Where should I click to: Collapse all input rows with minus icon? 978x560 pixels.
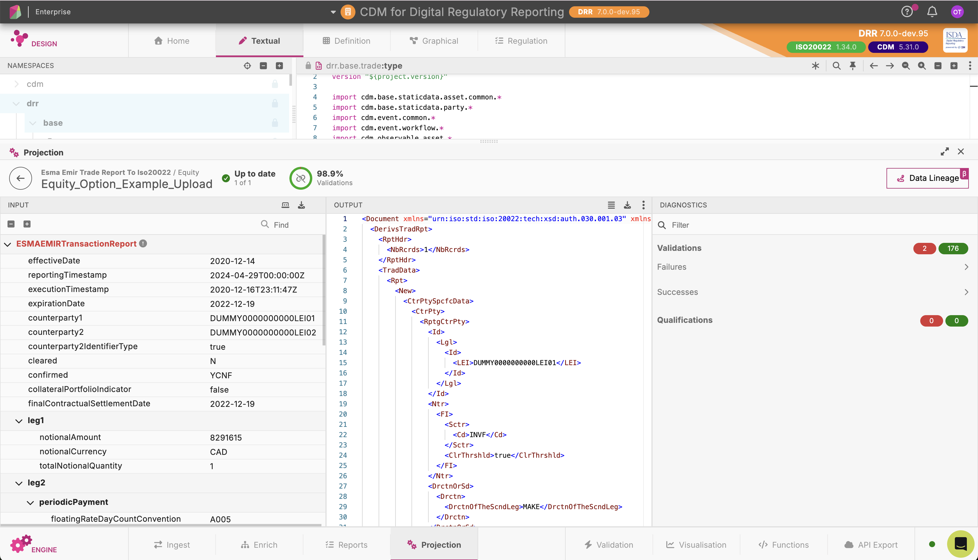[x=11, y=224]
